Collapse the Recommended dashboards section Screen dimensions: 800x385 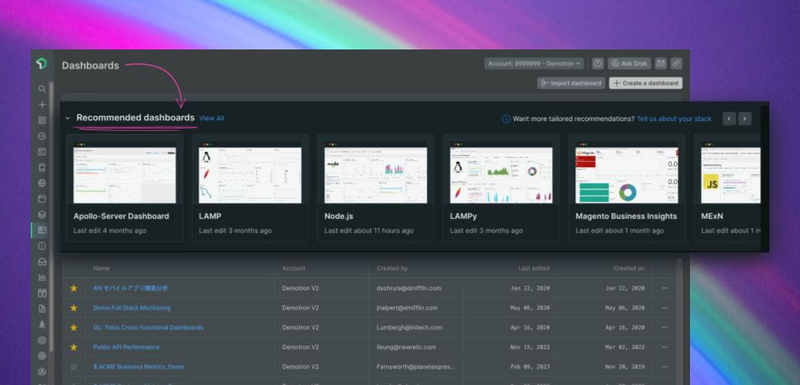click(68, 118)
